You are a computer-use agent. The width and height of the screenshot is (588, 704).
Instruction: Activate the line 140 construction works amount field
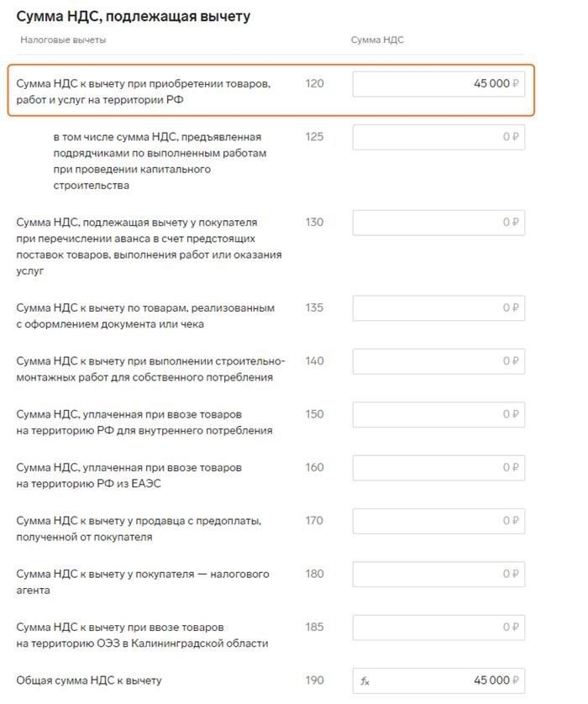[x=438, y=361]
